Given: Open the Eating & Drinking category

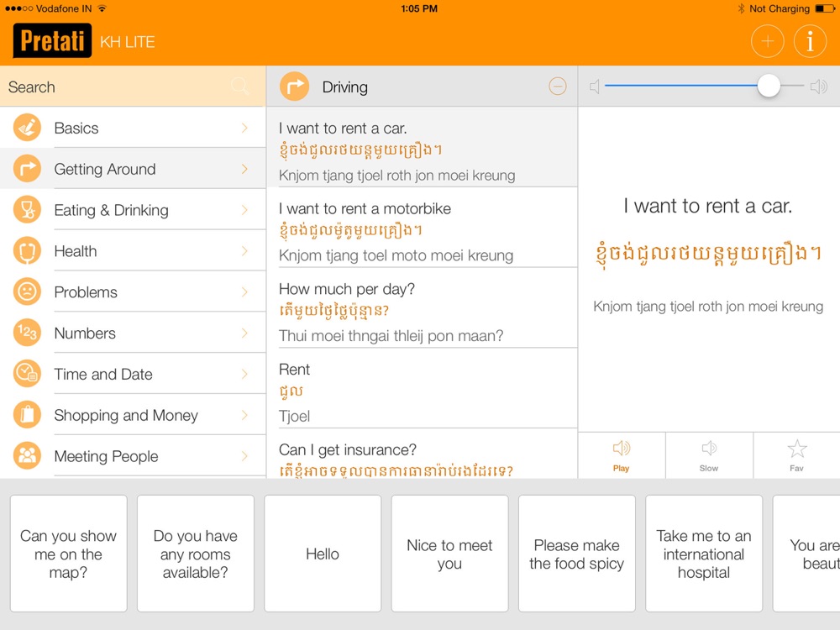Looking at the screenshot, I should coord(133,210).
